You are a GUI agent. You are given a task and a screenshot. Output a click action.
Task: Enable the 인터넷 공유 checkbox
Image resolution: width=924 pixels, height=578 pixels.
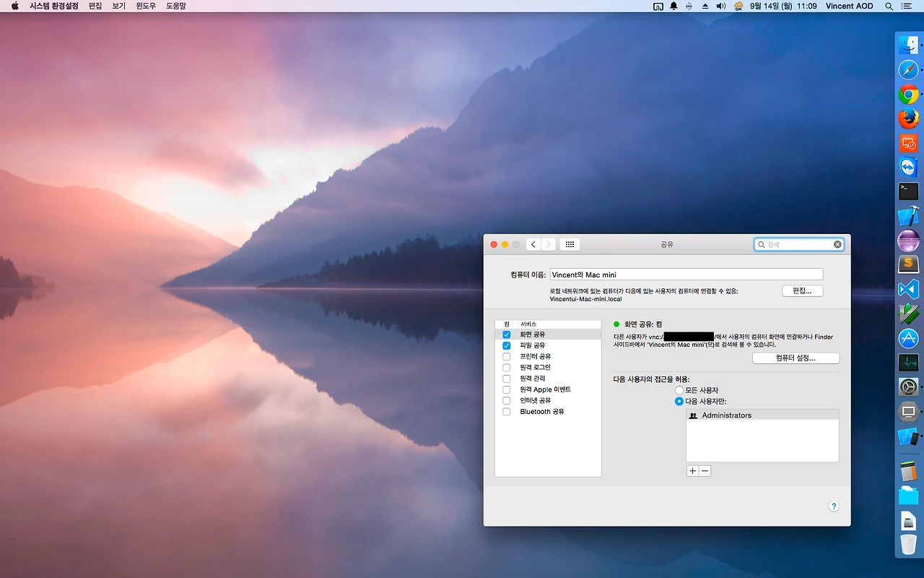pyautogui.click(x=507, y=400)
